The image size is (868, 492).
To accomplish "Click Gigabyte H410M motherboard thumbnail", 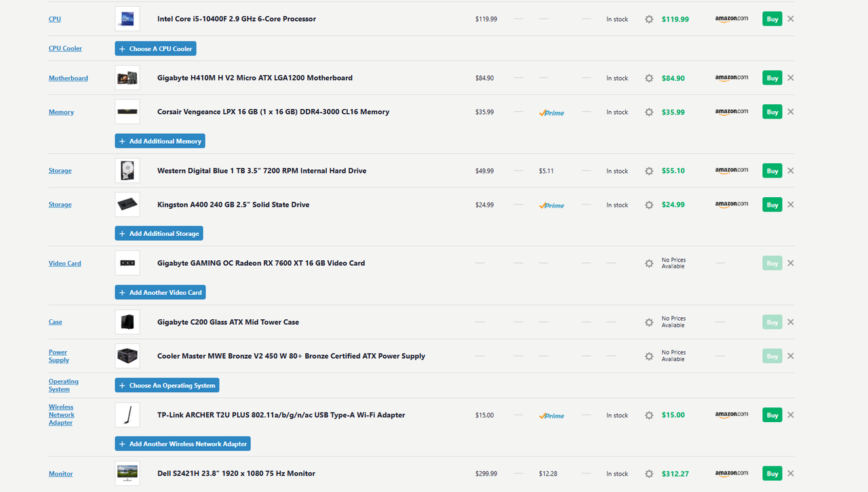I will point(127,78).
